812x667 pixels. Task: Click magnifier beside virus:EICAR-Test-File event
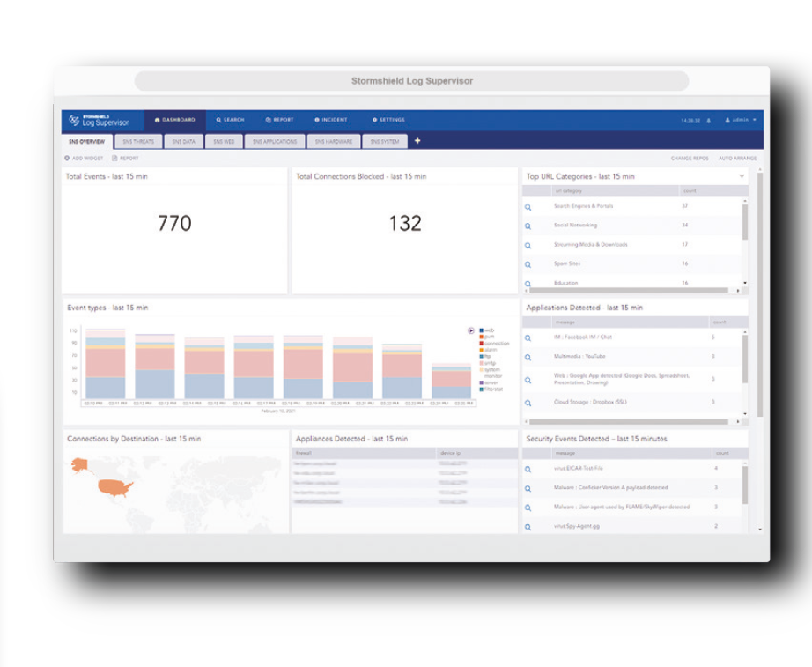click(x=528, y=469)
